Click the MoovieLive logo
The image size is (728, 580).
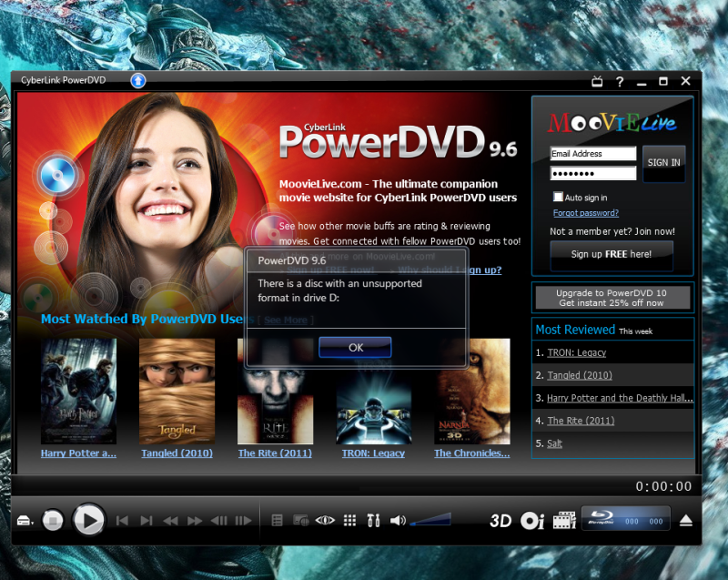click(x=612, y=123)
